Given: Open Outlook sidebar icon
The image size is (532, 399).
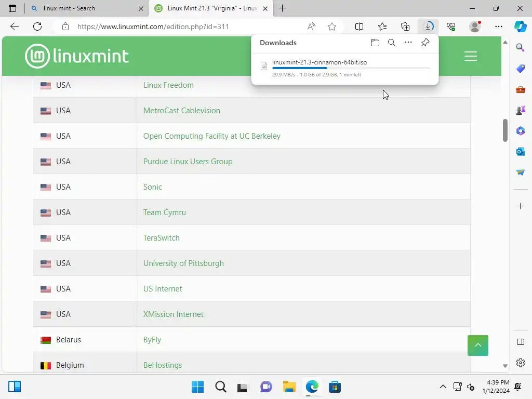Looking at the screenshot, I should [520, 152].
